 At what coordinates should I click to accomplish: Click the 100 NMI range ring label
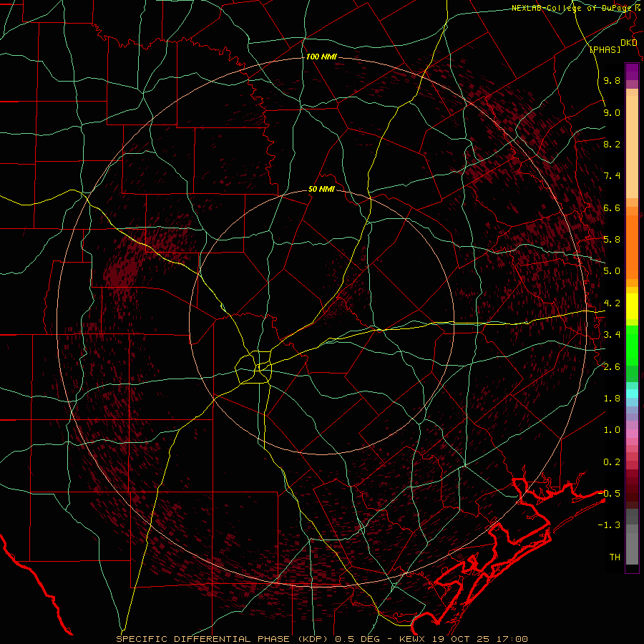(321, 57)
